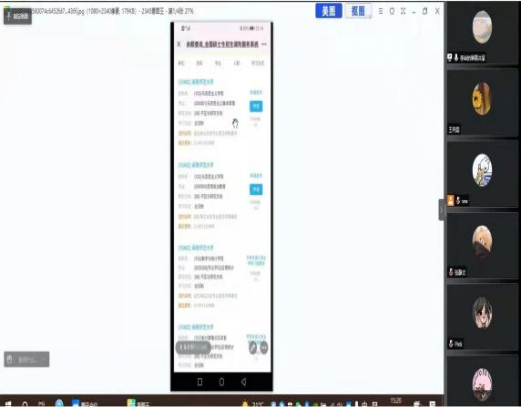Click the blue 美图 button
This screenshot has width=521, height=408.
click(x=328, y=11)
